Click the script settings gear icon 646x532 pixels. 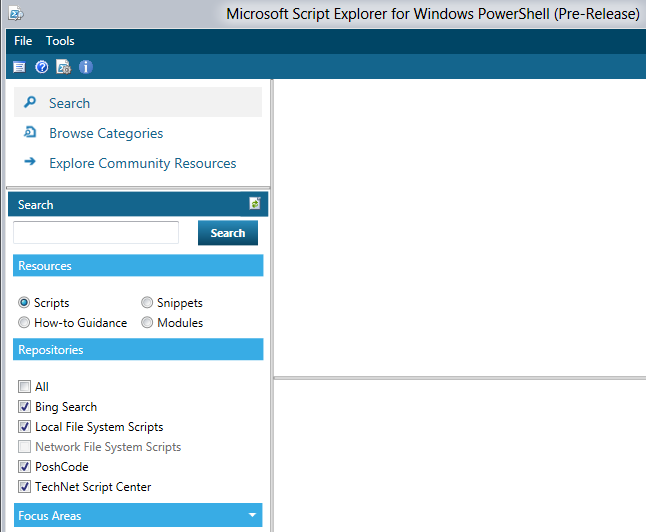pyautogui.click(x=63, y=67)
